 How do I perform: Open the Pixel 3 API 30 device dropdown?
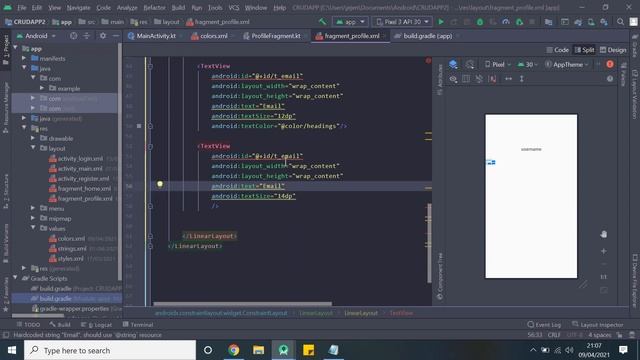tap(402, 22)
